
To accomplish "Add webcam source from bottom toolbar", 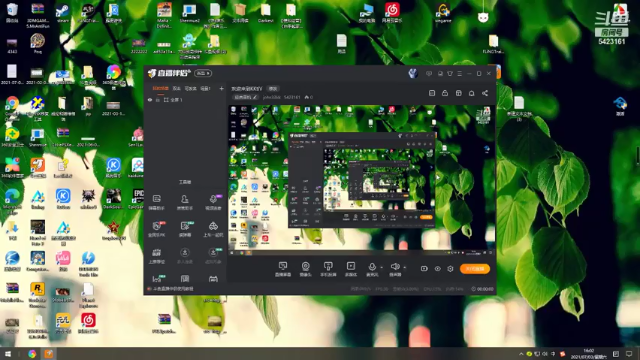I will coord(305,269).
